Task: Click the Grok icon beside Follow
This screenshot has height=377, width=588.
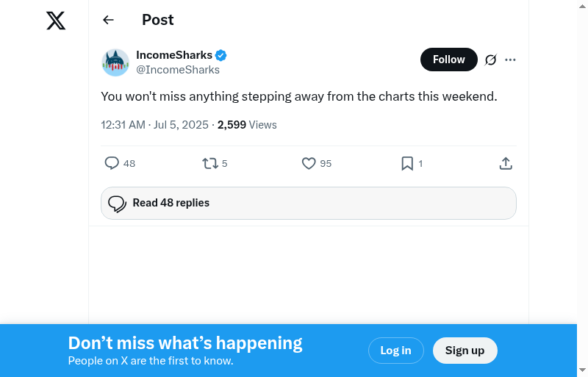Action: [491, 60]
